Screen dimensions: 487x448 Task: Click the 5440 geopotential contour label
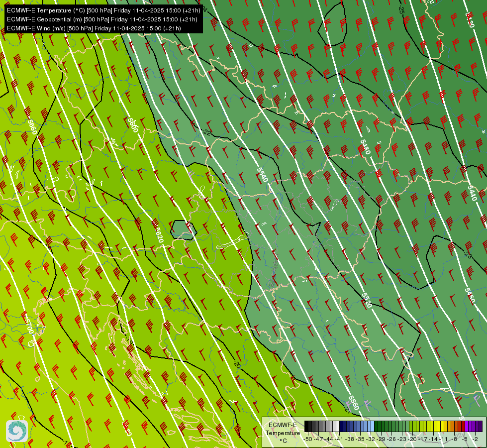pos(472,193)
